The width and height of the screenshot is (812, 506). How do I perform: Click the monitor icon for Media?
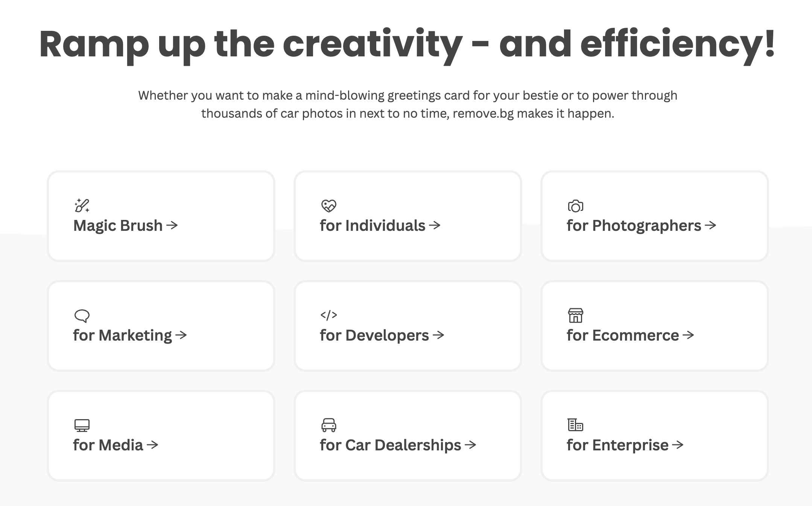click(82, 425)
